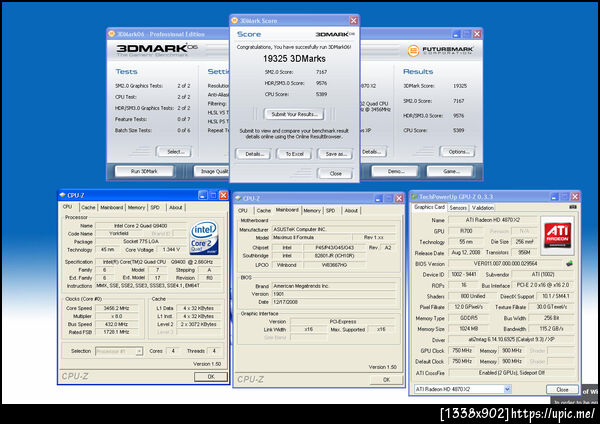Open Memory tab in CPU-Z processor window
This screenshot has height=424, width=600.
click(x=137, y=207)
